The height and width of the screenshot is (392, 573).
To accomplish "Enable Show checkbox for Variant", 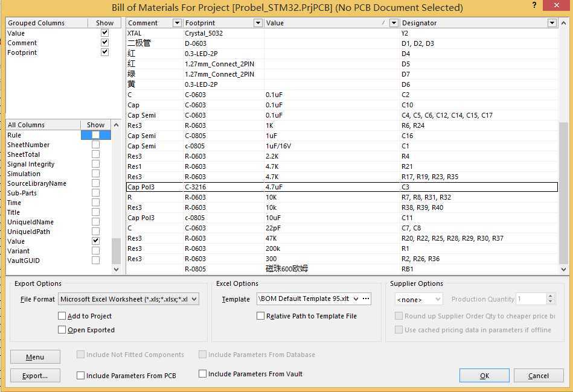I will [95, 251].
